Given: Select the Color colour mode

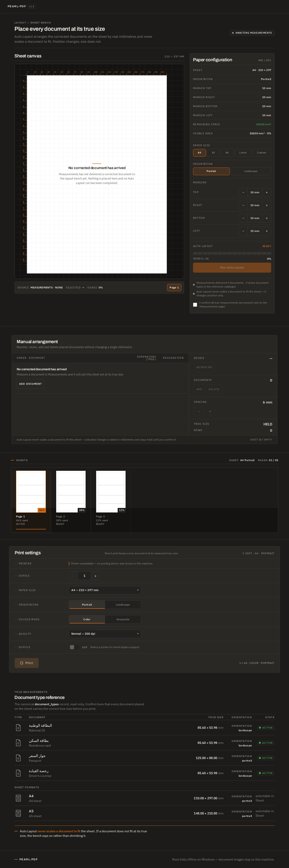Looking at the screenshot, I should [x=87, y=619].
